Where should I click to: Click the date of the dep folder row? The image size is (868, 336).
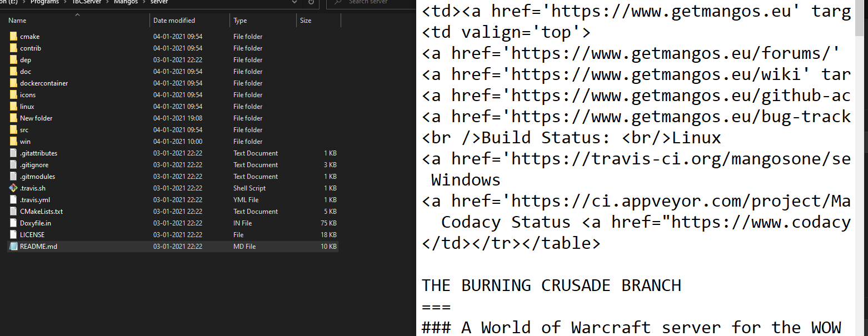pyautogui.click(x=178, y=60)
